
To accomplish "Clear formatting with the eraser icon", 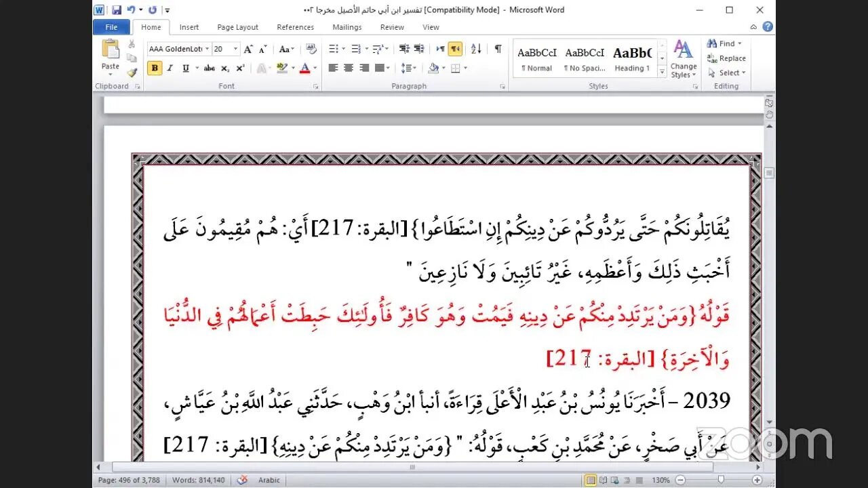I will [311, 49].
